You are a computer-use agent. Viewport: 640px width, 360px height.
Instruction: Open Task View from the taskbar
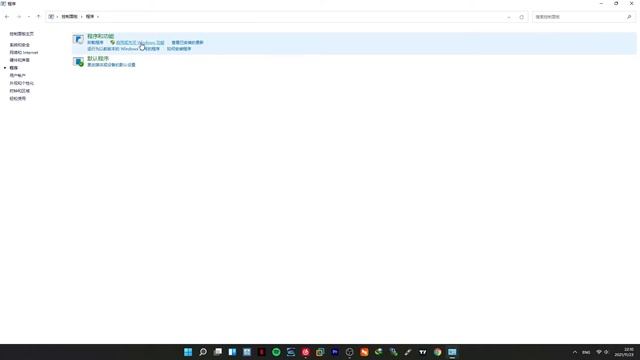pos(218,352)
